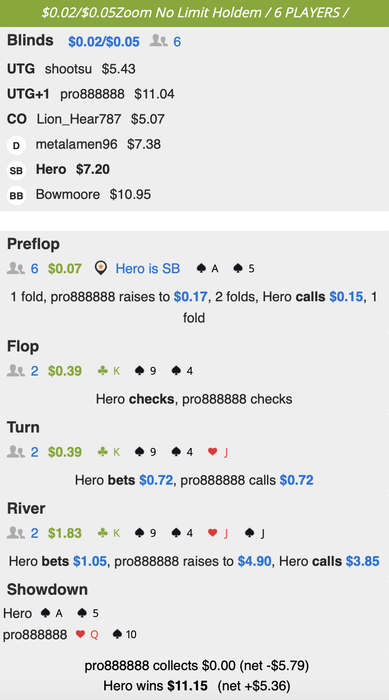Click the $4.90 raise amount on River
The width and height of the screenshot is (389, 700).
click(x=255, y=561)
